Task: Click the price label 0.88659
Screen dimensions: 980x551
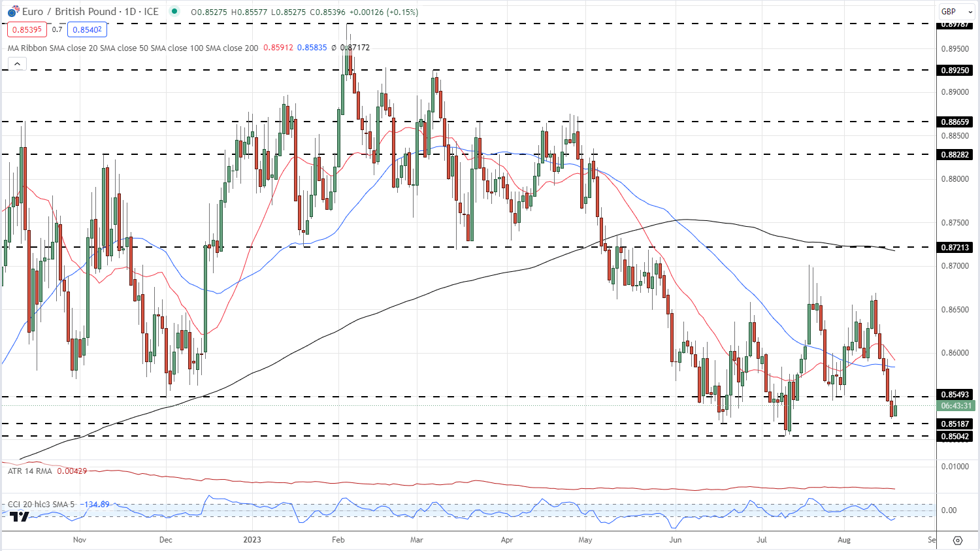Action: click(955, 122)
